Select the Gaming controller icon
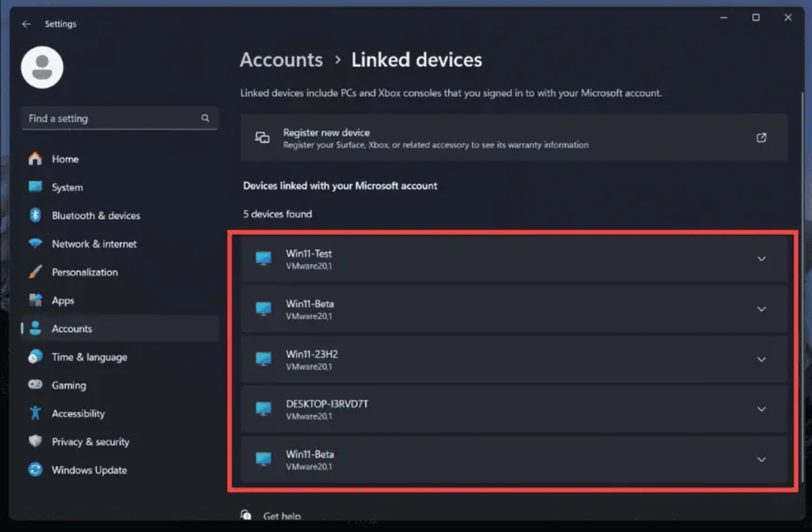The width and height of the screenshot is (812, 532). (x=34, y=385)
